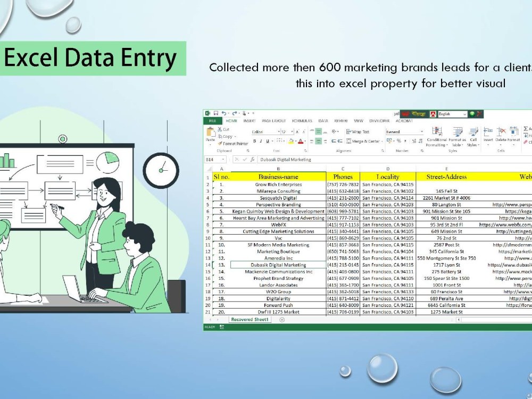Switch to the FORMULAS ribbon tab
Viewport: 532px width, 399px height.
coord(302,121)
